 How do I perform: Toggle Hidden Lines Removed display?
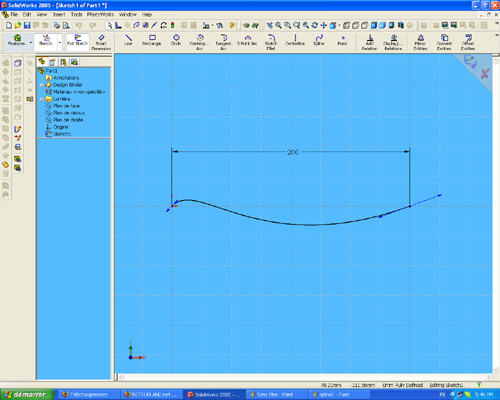point(365,25)
